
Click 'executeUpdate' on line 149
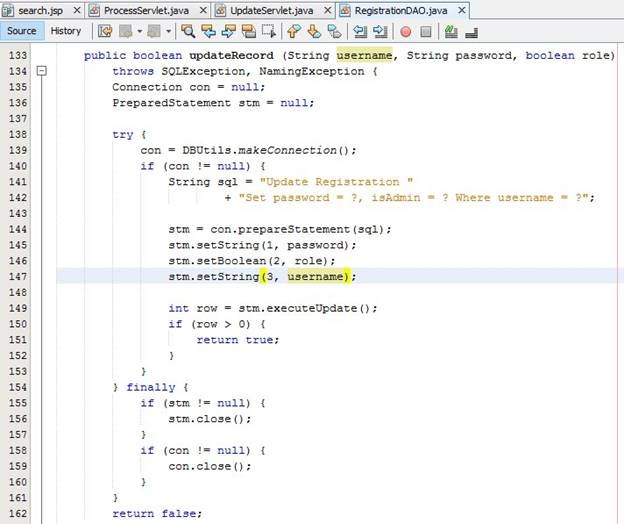point(312,308)
